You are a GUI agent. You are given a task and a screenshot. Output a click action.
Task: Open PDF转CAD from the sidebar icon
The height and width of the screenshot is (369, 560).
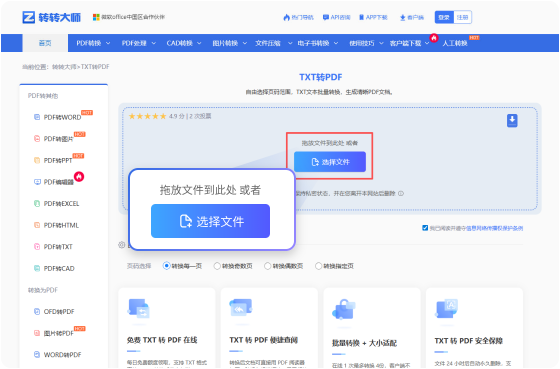37,268
